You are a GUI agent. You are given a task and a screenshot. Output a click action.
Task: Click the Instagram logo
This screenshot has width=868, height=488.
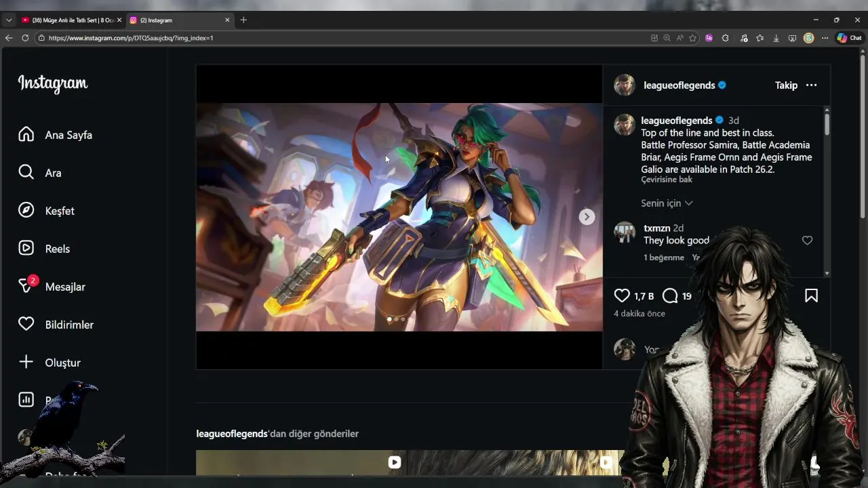[53, 83]
